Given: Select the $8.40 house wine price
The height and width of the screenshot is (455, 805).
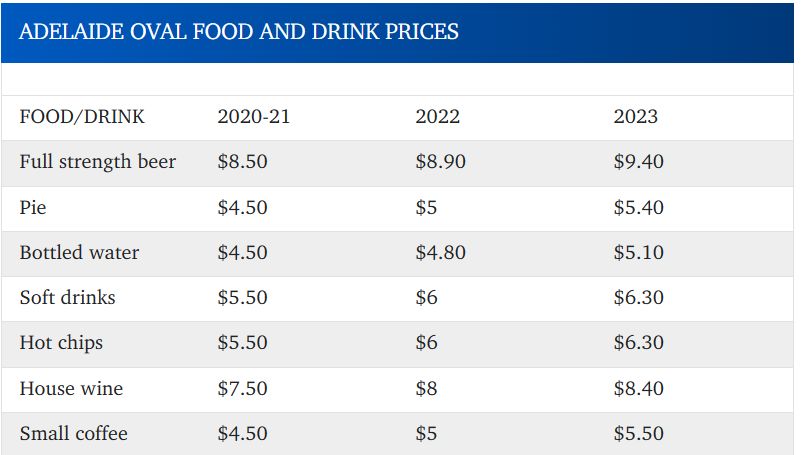Looking at the screenshot, I should [639, 388].
